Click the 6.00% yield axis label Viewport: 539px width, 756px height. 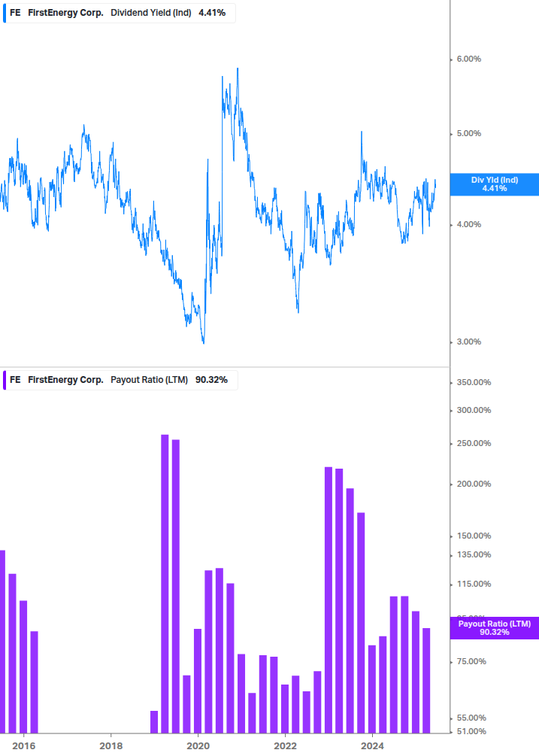(x=468, y=59)
